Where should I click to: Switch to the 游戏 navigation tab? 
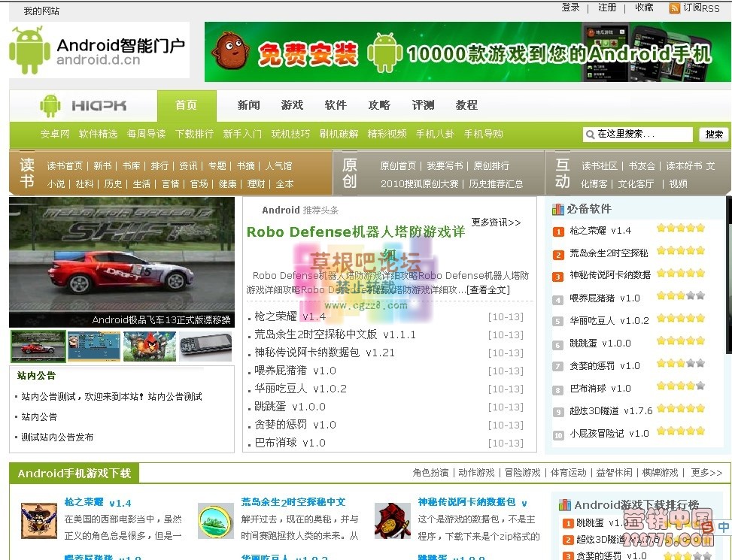292,105
